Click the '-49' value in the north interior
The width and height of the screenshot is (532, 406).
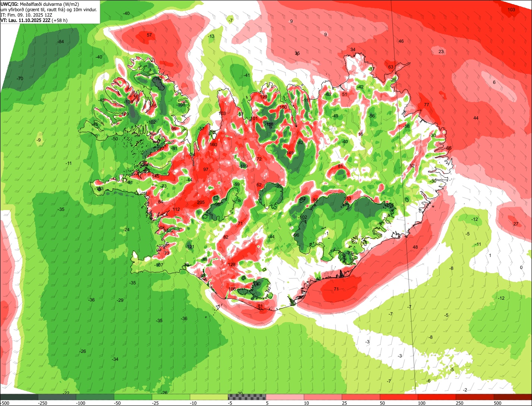[x=335, y=116]
